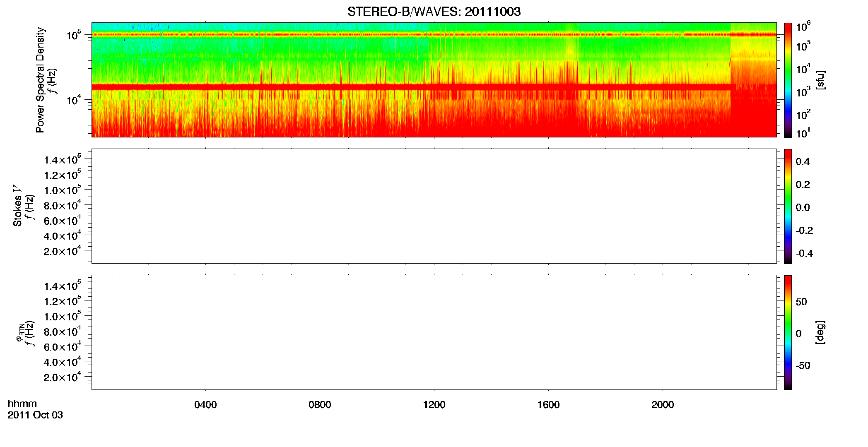This screenshot has width=868, height=447.
Task: Click the 2000 time axis label
Action: tap(663, 405)
